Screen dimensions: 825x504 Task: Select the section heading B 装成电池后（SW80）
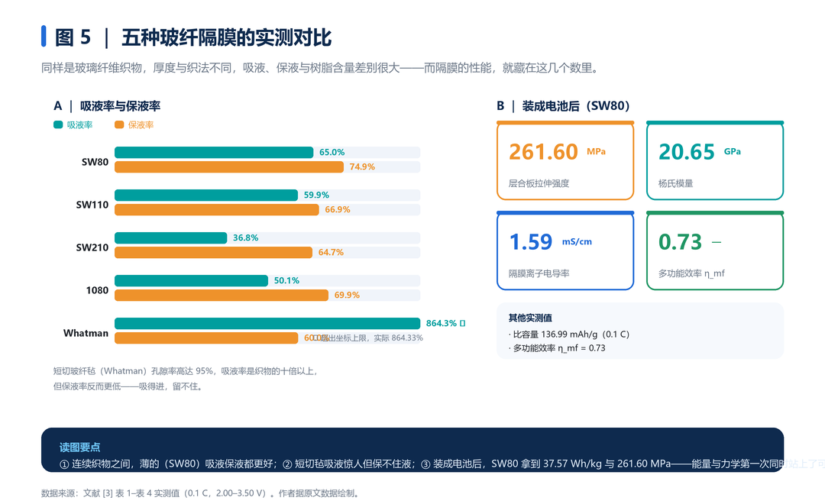click(563, 105)
